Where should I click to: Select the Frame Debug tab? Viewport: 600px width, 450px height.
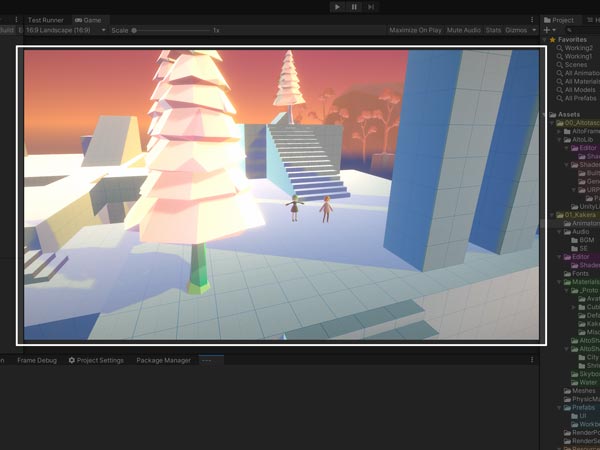pos(37,360)
